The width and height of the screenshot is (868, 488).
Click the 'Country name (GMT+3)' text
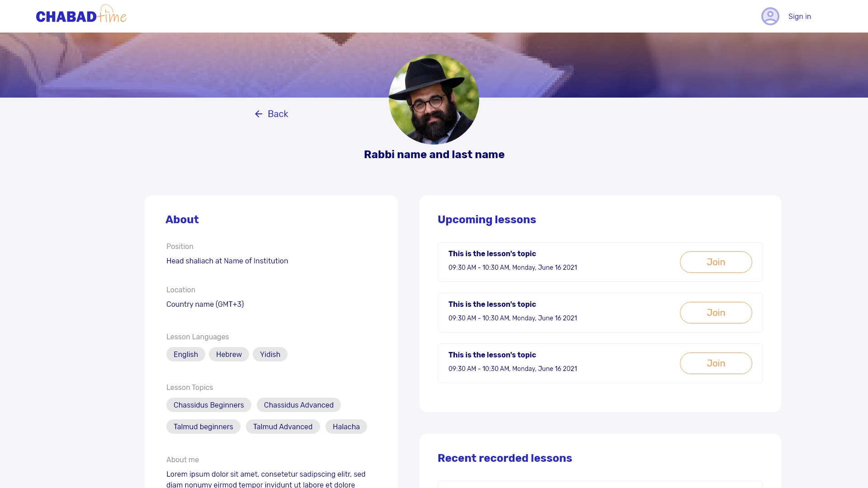click(x=205, y=304)
